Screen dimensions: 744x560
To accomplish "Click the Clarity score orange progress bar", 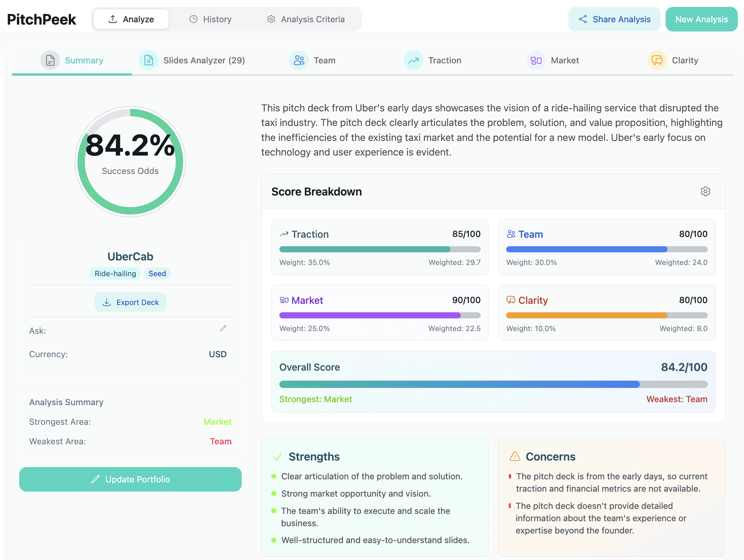I will pyautogui.click(x=607, y=315).
